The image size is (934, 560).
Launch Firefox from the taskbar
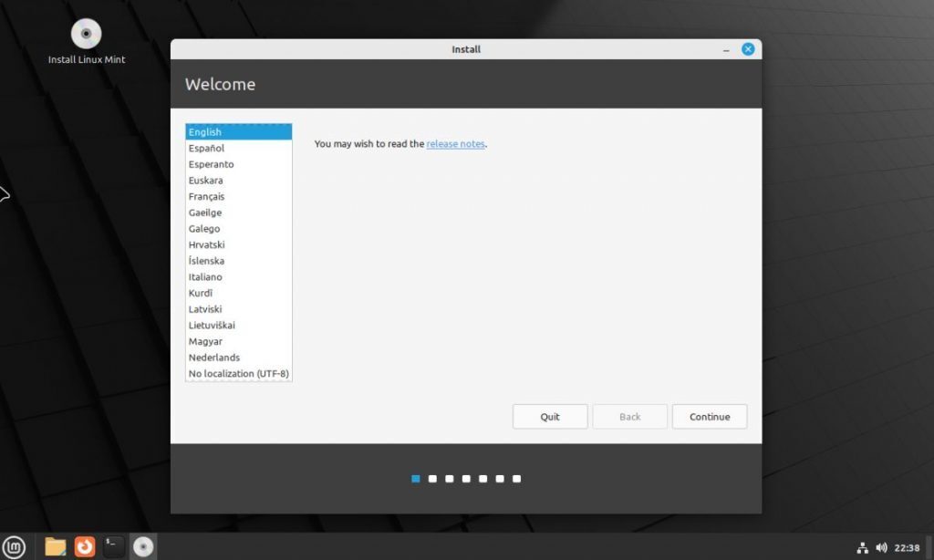(x=83, y=546)
